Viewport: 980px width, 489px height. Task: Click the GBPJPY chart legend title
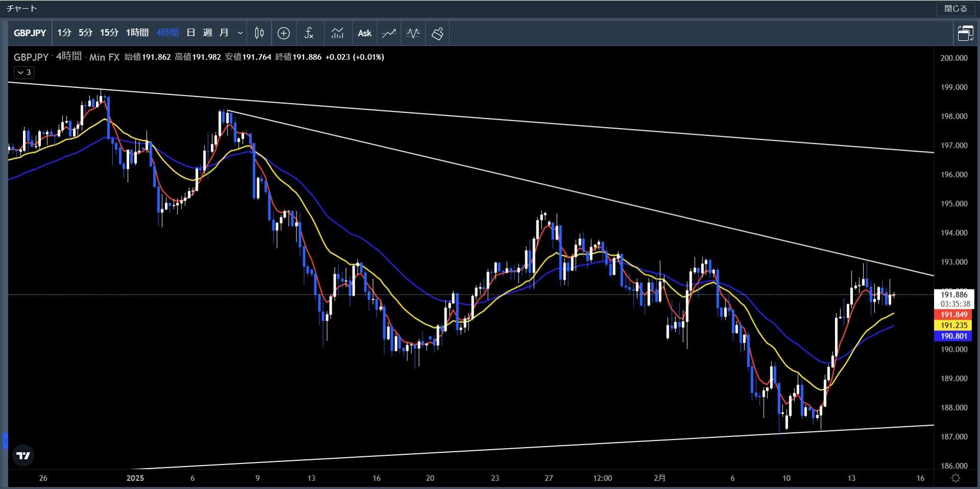point(31,57)
